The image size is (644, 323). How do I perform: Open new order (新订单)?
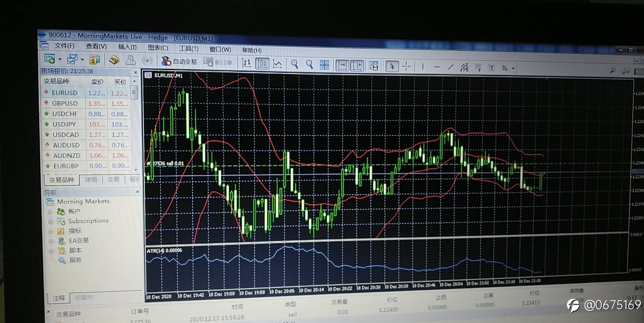click(x=218, y=62)
